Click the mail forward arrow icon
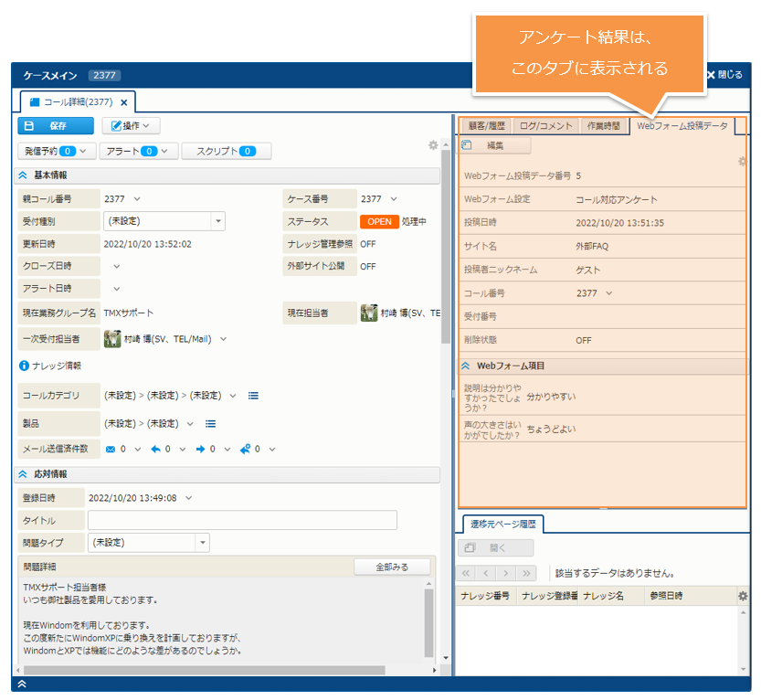The height and width of the screenshot is (700, 761). click(199, 449)
